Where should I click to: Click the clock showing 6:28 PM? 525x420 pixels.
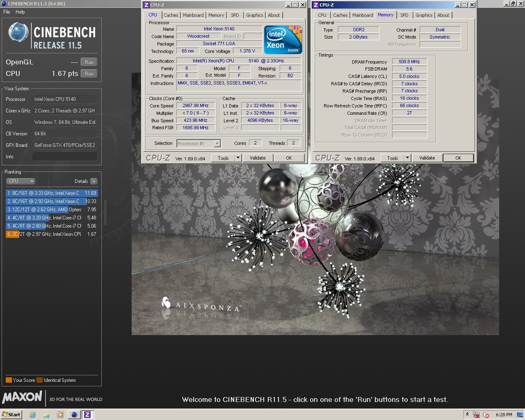(504, 415)
